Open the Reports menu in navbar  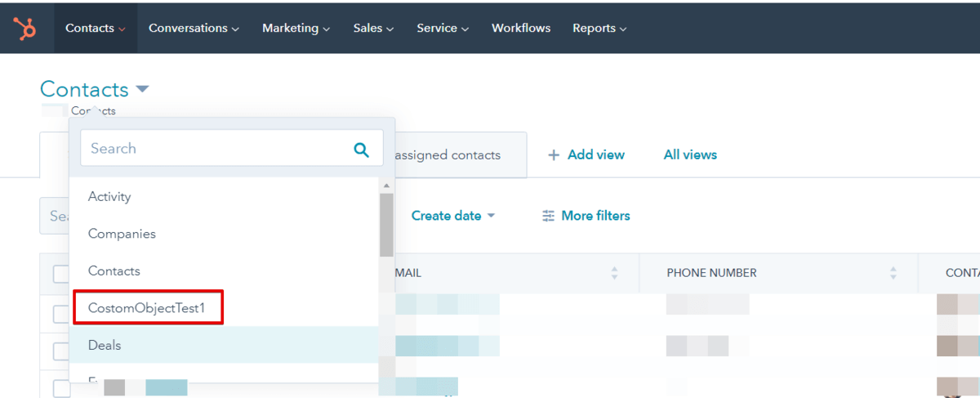(x=599, y=29)
